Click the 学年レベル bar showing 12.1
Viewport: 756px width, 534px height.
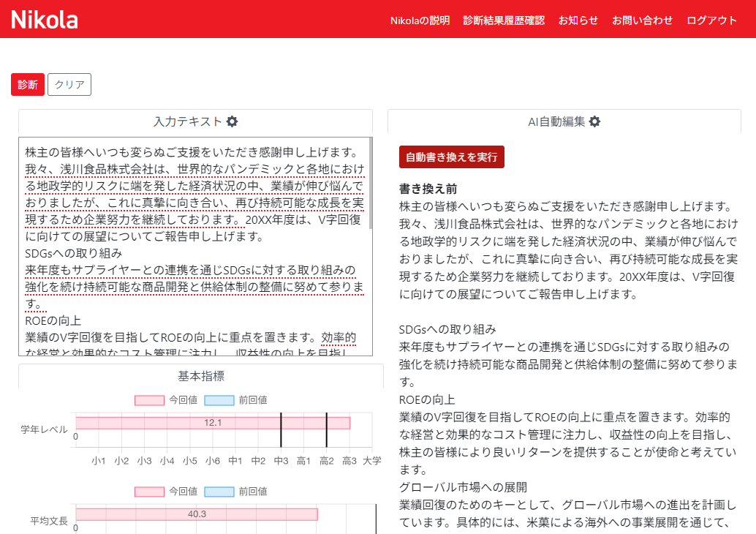click(x=213, y=423)
